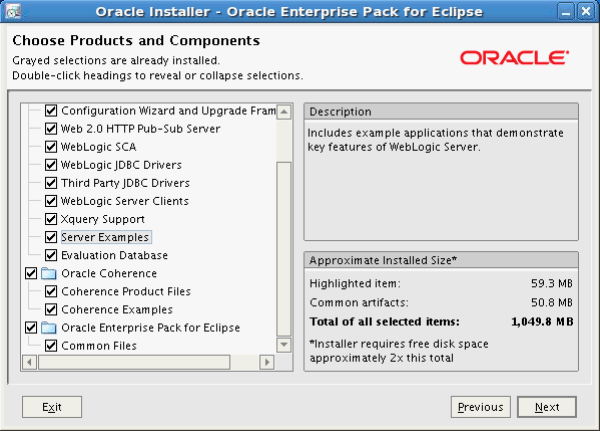Image resolution: width=600 pixels, height=431 pixels.
Task: Select WebLogic Server Clients label
Action: 125,201
